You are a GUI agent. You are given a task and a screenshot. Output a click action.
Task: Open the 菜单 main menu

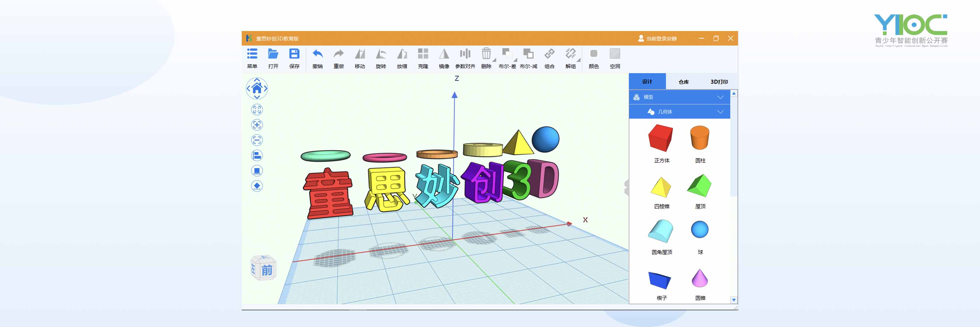point(252,54)
